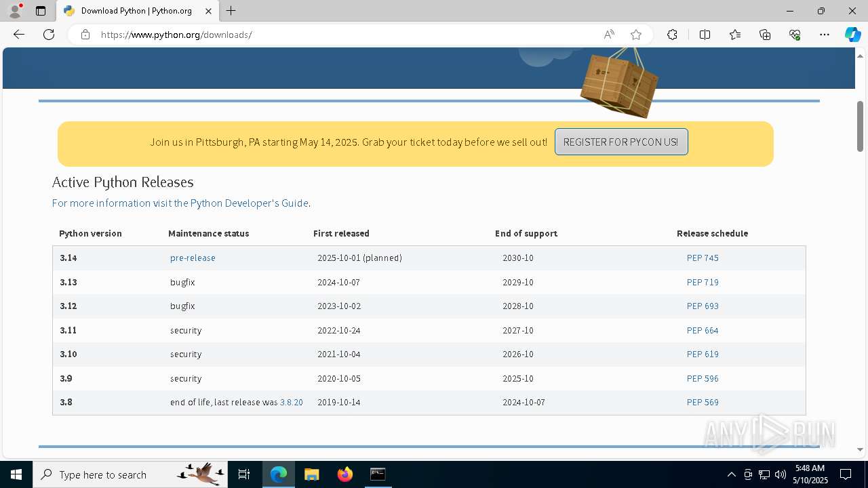Open Read aloud icon in address bar

pyautogui.click(x=609, y=35)
